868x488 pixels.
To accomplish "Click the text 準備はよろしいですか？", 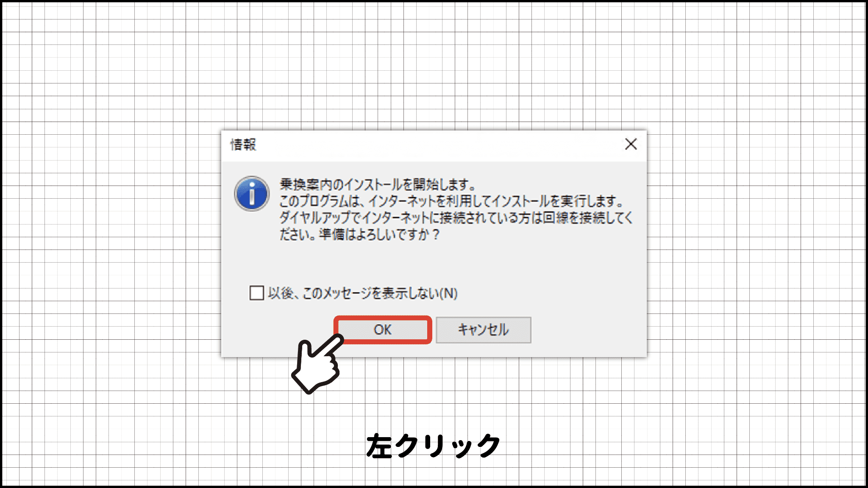I will (x=380, y=234).
